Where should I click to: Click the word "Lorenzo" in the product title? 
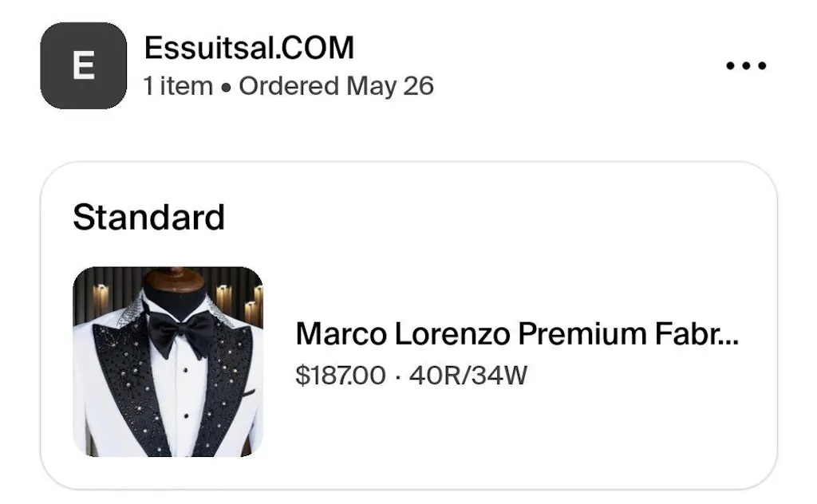(451, 334)
